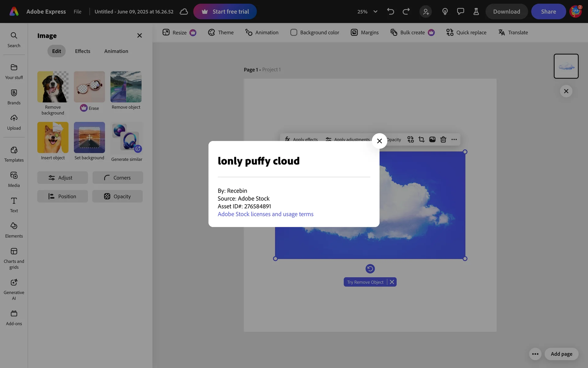Viewport: 588px width, 368px height.
Task: Open page more options ellipsis button
Action: click(x=535, y=354)
